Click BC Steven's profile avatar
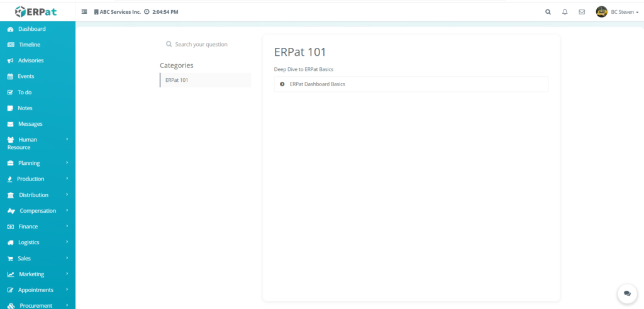This screenshot has height=309, width=644. 602,12
